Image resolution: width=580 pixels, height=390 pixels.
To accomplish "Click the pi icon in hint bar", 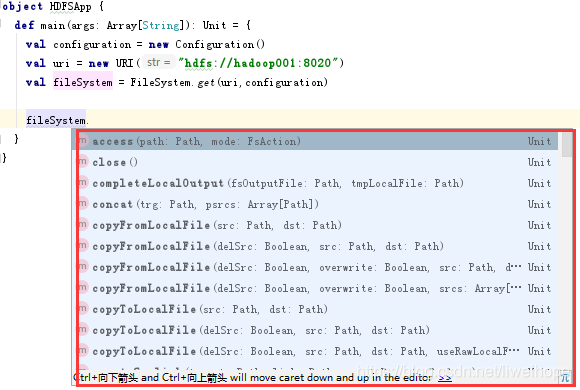I will click(x=565, y=378).
